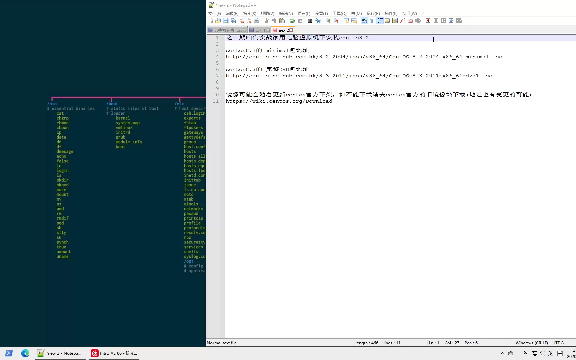Toggle the Show all characters toolbar button
This screenshot has height=360, width=576.
[x=372, y=21]
